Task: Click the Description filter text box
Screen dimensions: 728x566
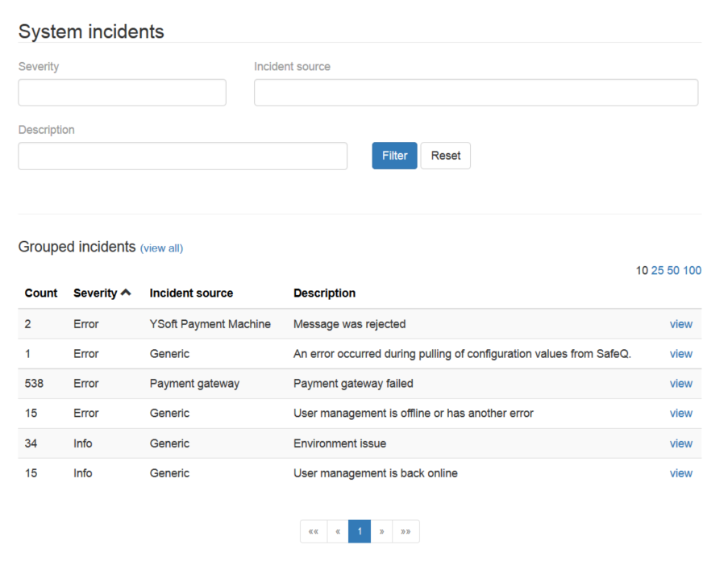Action: click(182, 156)
